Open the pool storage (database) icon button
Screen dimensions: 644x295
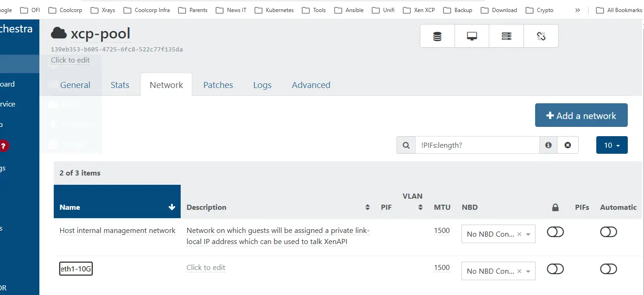pyautogui.click(x=437, y=36)
